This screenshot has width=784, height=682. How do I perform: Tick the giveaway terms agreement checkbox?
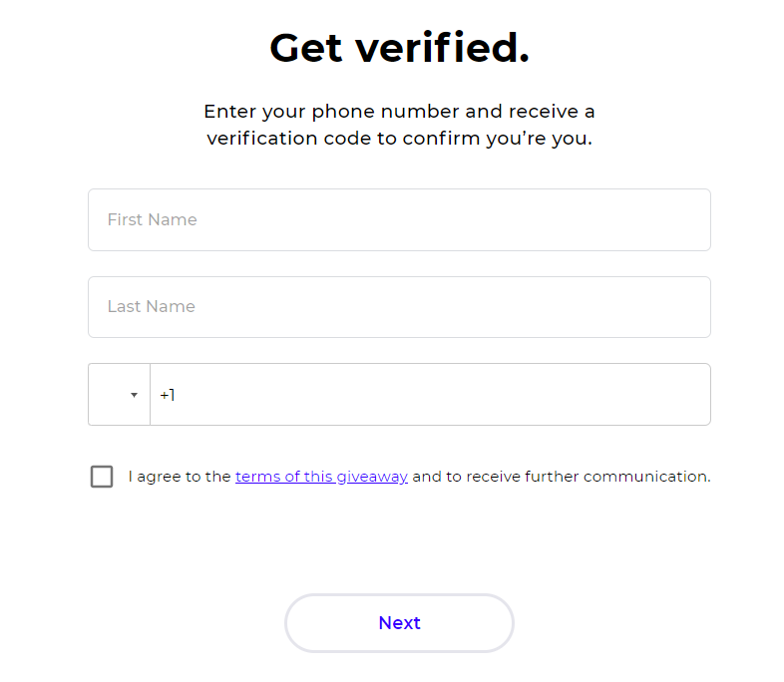pyautogui.click(x=102, y=477)
